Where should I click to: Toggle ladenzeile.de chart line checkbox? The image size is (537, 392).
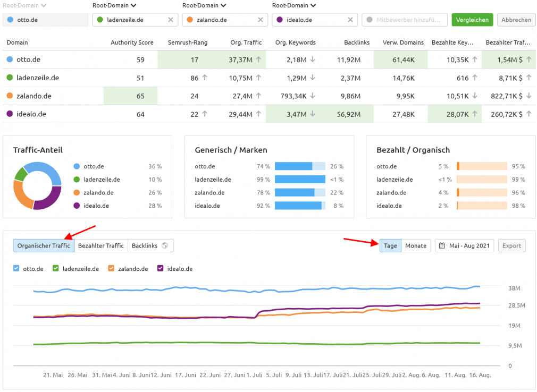(55, 269)
